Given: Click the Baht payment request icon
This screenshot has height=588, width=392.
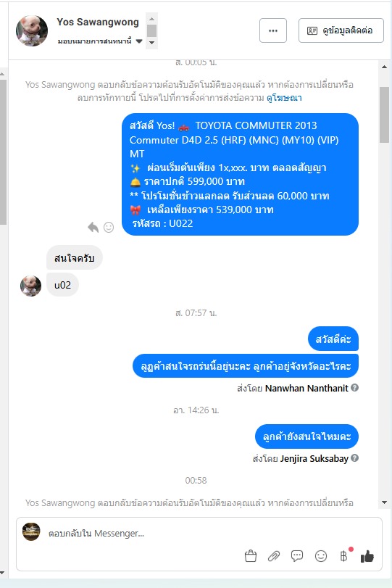Looking at the screenshot, I should pyautogui.click(x=343, y=556).
